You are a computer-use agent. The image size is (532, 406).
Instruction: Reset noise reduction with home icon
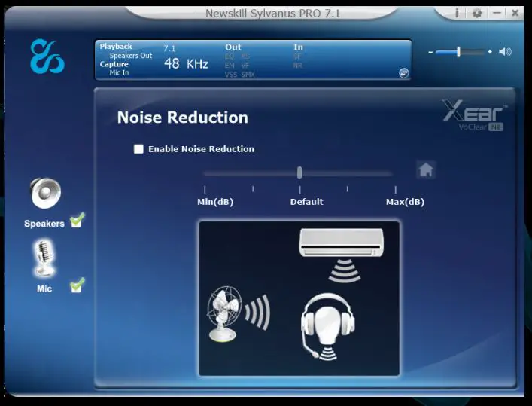tap(426, 169)
